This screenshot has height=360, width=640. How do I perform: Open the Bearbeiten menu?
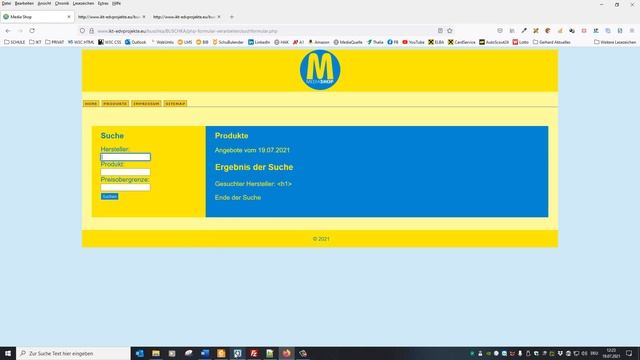coord(24,3)
